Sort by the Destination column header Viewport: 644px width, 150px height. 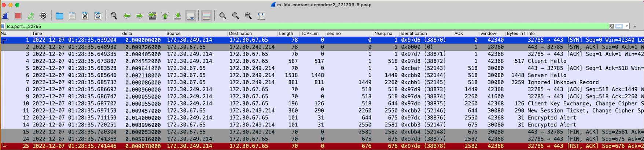click(x=252, y=33)
